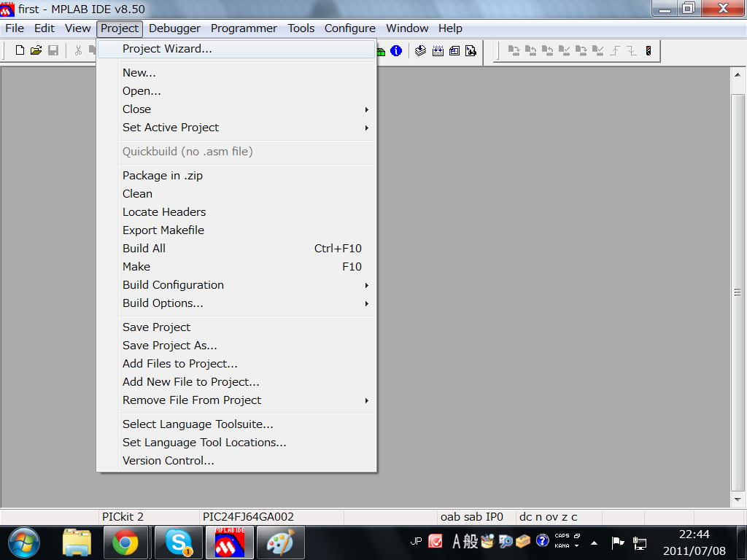The width and height of the screenshot is (747, 560).
Task: Select Add New File to Project...
Action: pos(236,382)
